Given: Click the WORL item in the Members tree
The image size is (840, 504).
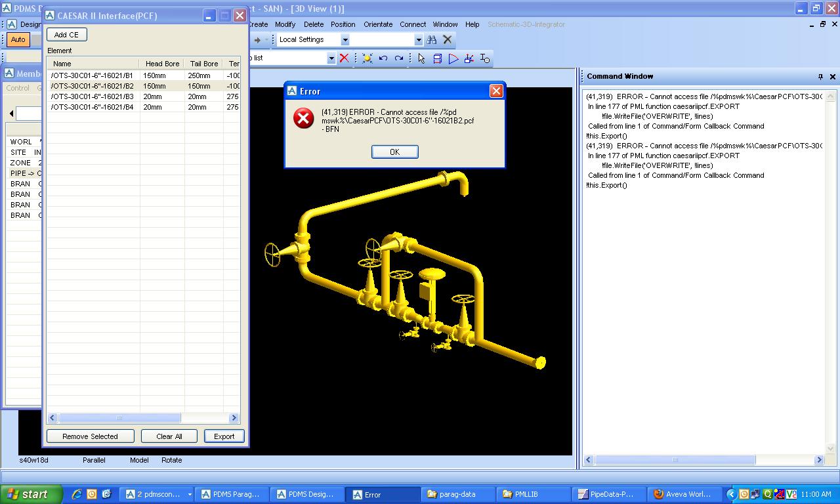Looking at the screenshot, I should [21, 142].
